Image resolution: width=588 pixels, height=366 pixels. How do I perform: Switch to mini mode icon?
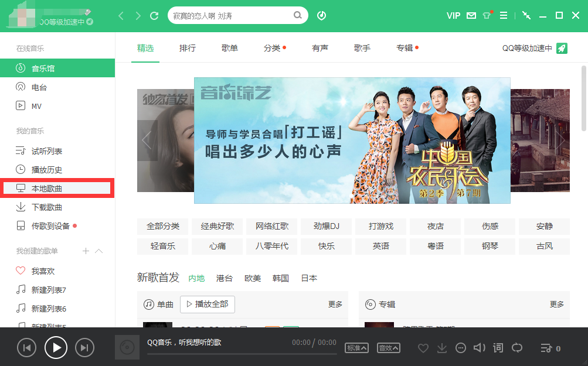tap(526, 15)
